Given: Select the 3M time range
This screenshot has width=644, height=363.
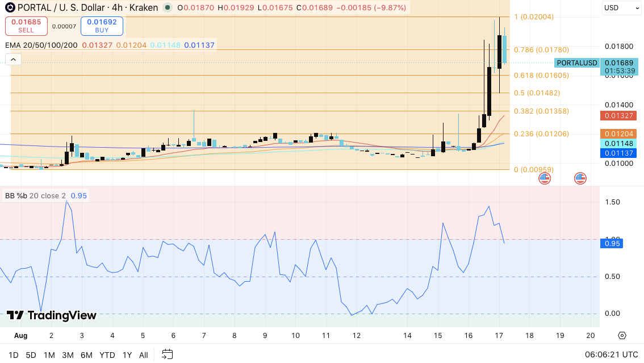Looking at the screenshot, I should tap(68, 355).
